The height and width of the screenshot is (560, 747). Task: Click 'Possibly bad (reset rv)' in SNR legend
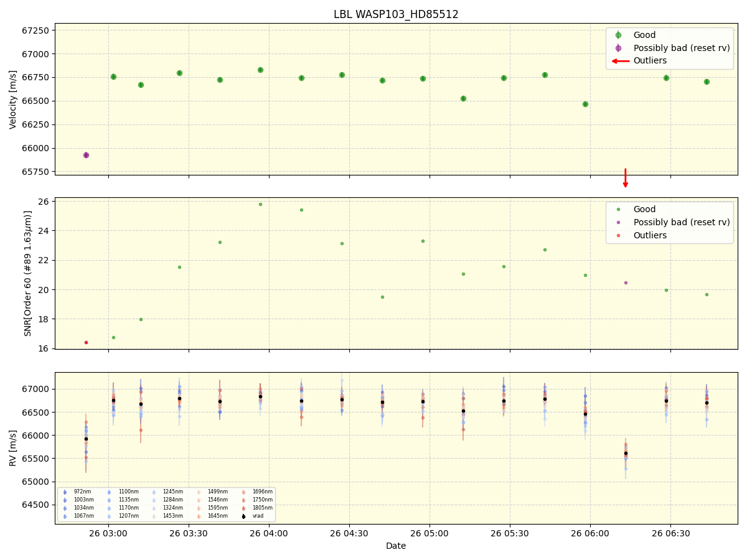click(682, 222)
